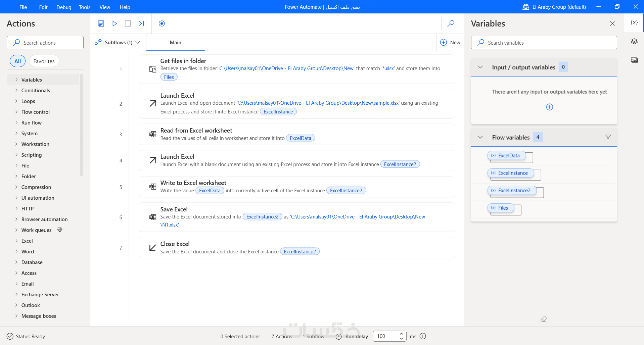The height and width of the screenshot is (345, 644).
Task: Click the Close Excel action icon
Action: coord(153,248)
